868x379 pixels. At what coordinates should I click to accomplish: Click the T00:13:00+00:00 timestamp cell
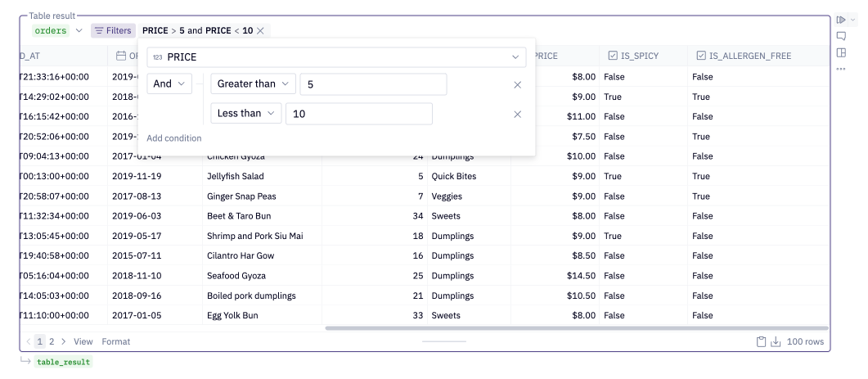64,176
